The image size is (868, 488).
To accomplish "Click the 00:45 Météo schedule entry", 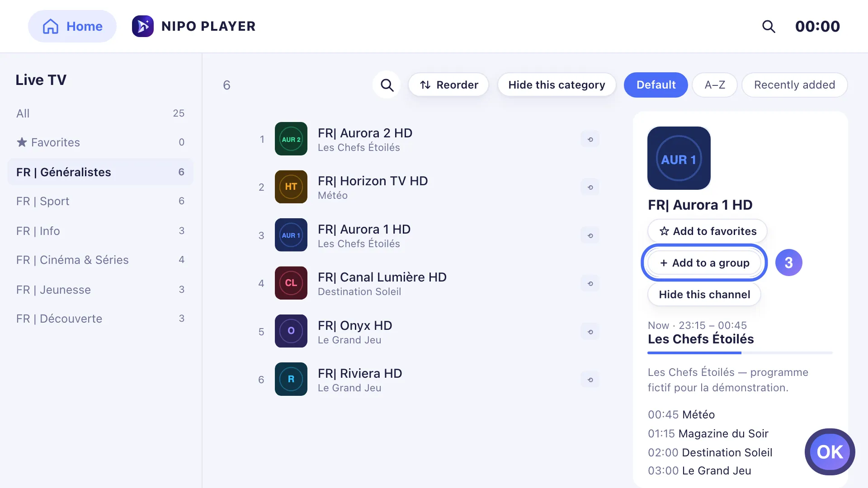I will coord(681,414).
